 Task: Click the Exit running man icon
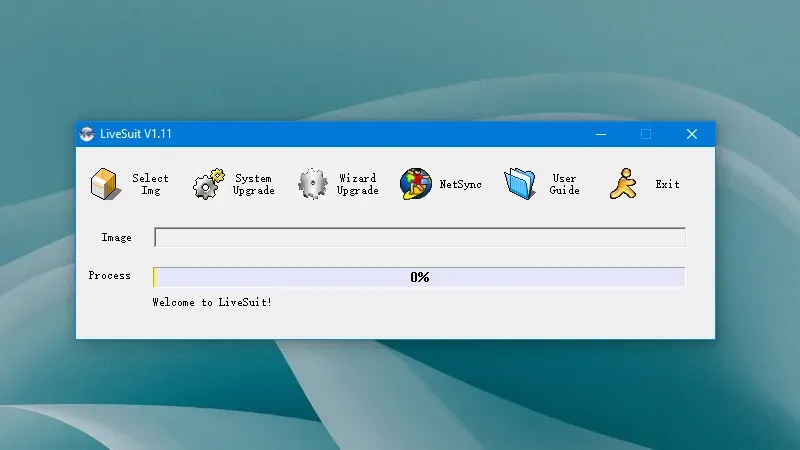pyautogui.click(x=623, y=184)
